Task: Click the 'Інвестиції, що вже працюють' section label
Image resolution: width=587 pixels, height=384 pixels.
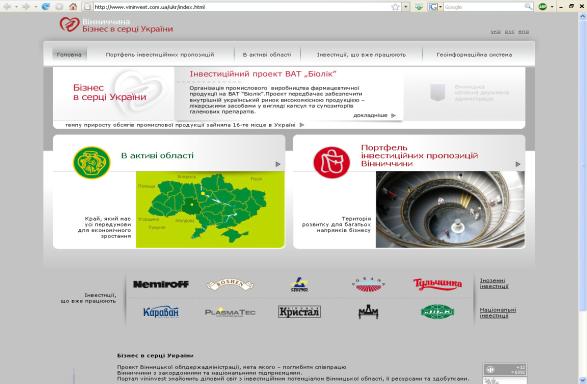Action: (88, 298)
